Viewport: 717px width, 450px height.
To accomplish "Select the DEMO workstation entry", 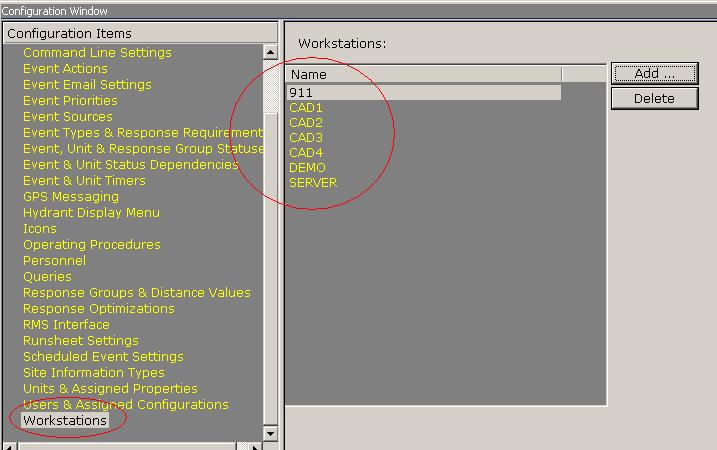I will pyautogui.click(x=308, y=167).
